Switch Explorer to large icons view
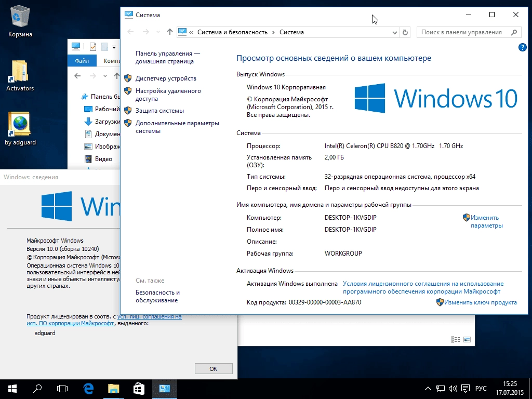Viewport: 532px width, 399px height. [467, 339]
